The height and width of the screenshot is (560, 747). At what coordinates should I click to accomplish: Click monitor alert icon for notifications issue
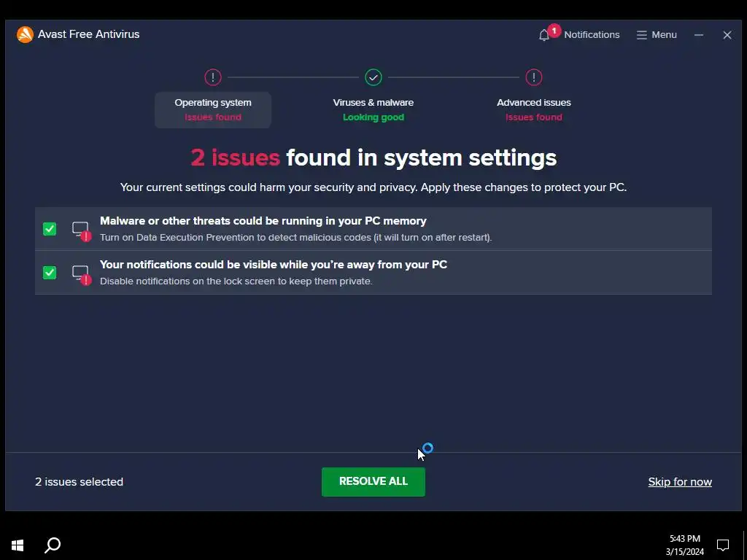82,275
